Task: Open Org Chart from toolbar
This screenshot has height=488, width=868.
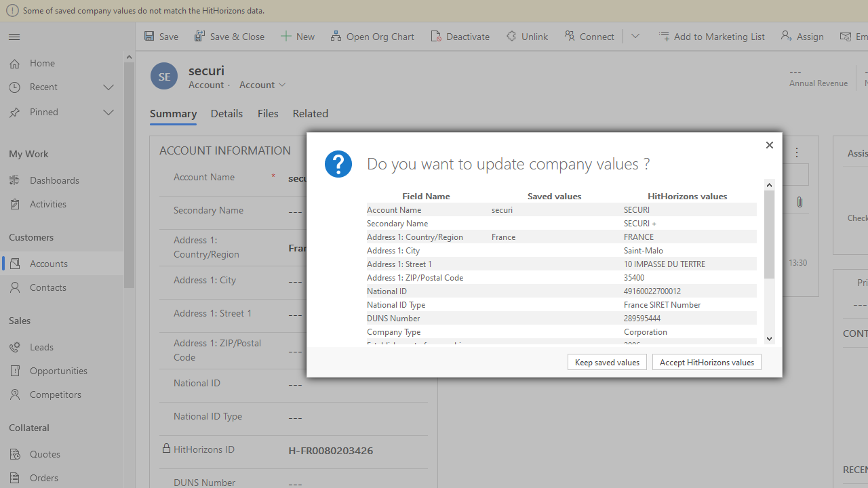Action: (372, 37)
